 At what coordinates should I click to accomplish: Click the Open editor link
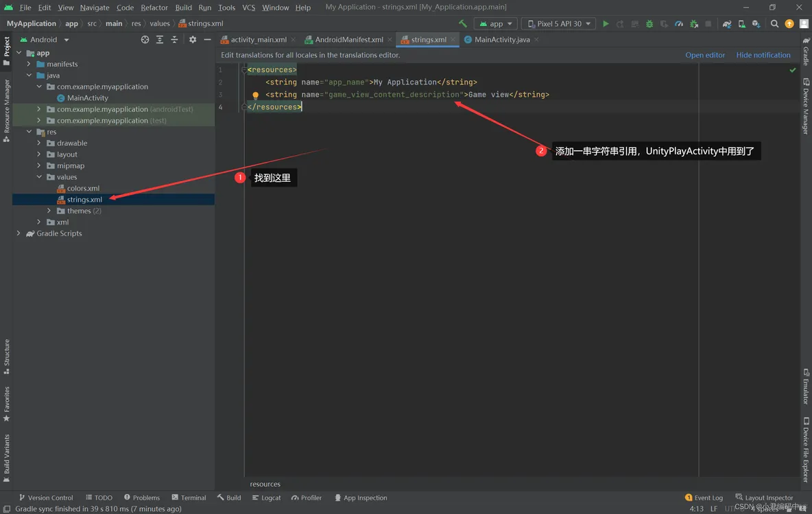(705, 55)
